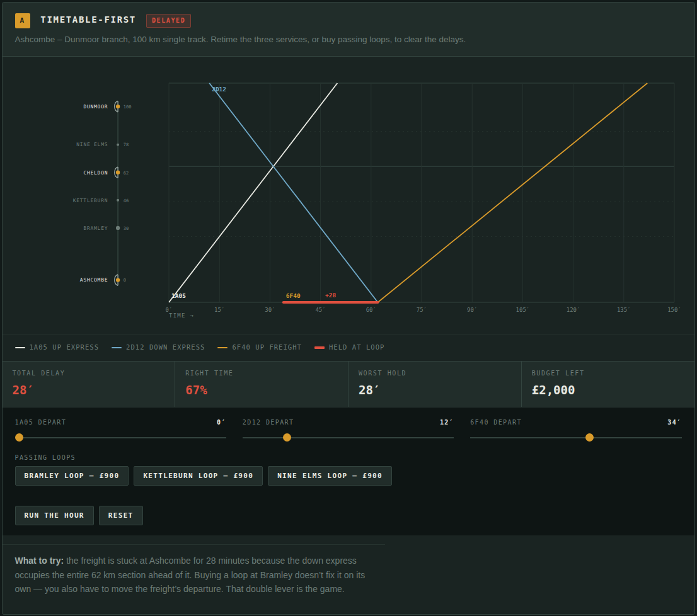
Task: Click the 60′ time axis tick label
Action: (x=371, y=309)
